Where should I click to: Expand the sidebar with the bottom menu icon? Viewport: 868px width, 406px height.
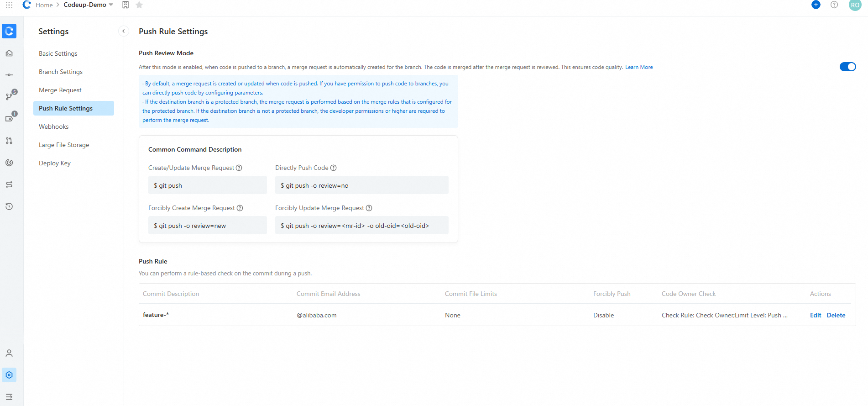tap(9, 397)
